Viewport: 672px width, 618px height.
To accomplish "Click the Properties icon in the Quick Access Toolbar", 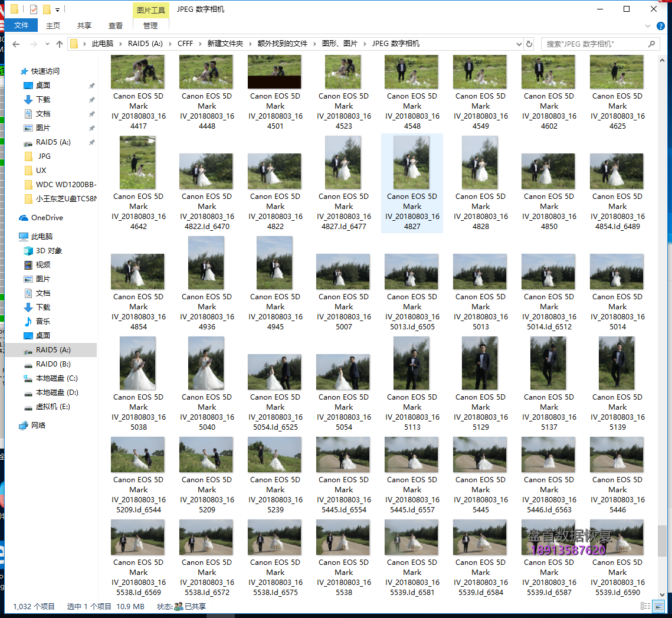I will tap(34, 9).
